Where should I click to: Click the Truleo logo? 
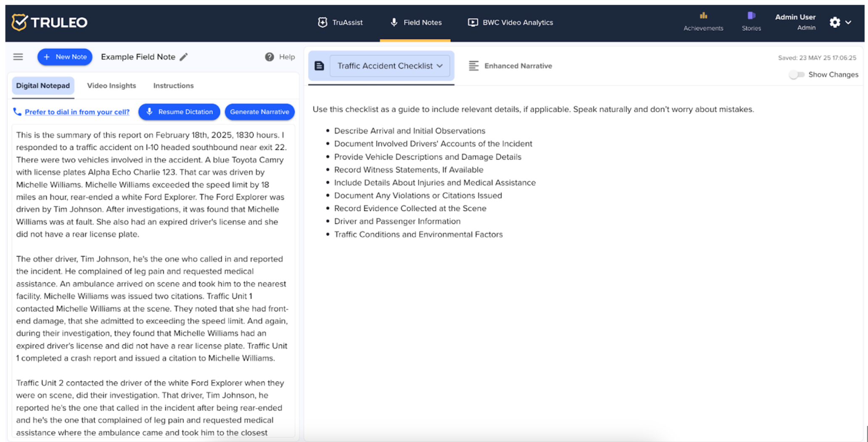[x=49, y=22]
